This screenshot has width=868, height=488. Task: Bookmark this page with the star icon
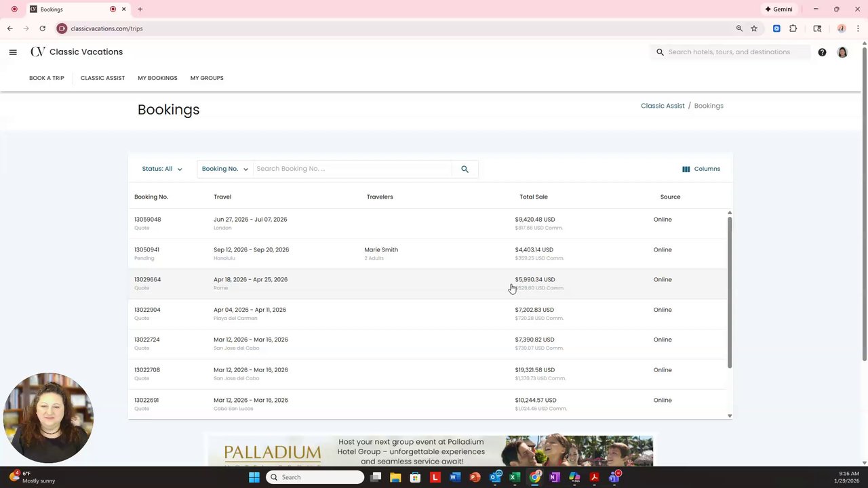click(x=754, y=28)
